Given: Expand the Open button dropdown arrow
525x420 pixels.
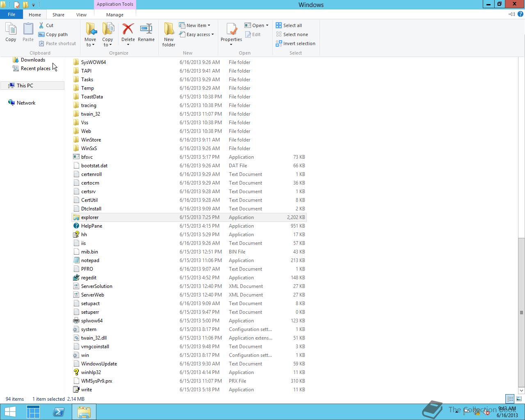Looking at the screenshot, I should [x=267, y=25].
